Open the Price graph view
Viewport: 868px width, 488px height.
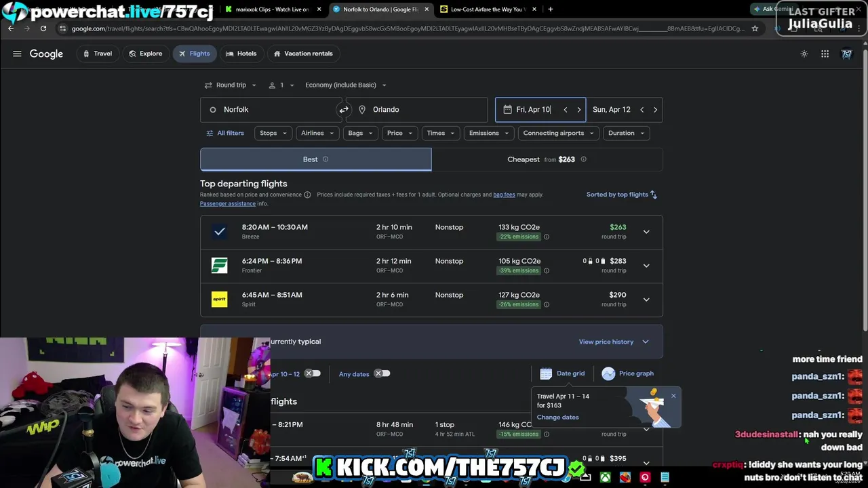pos(628,373)
